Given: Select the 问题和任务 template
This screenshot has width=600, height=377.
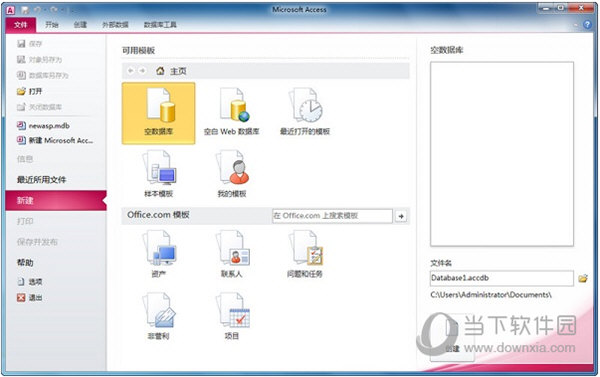Looking at the screenshot, I should click(305, 254).
